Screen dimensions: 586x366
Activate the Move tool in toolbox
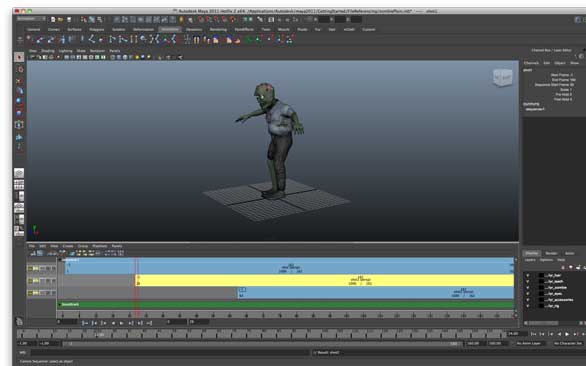(19, 91)
